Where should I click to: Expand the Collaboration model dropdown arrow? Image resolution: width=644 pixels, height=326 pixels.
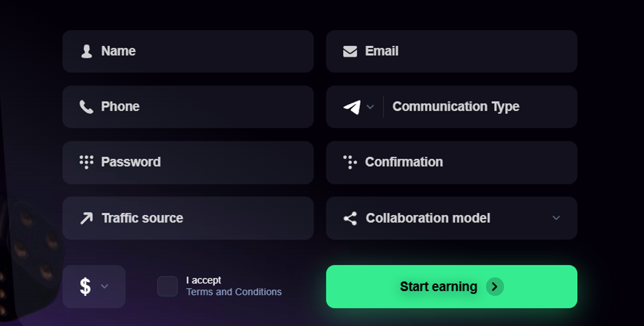click(556, 218)
